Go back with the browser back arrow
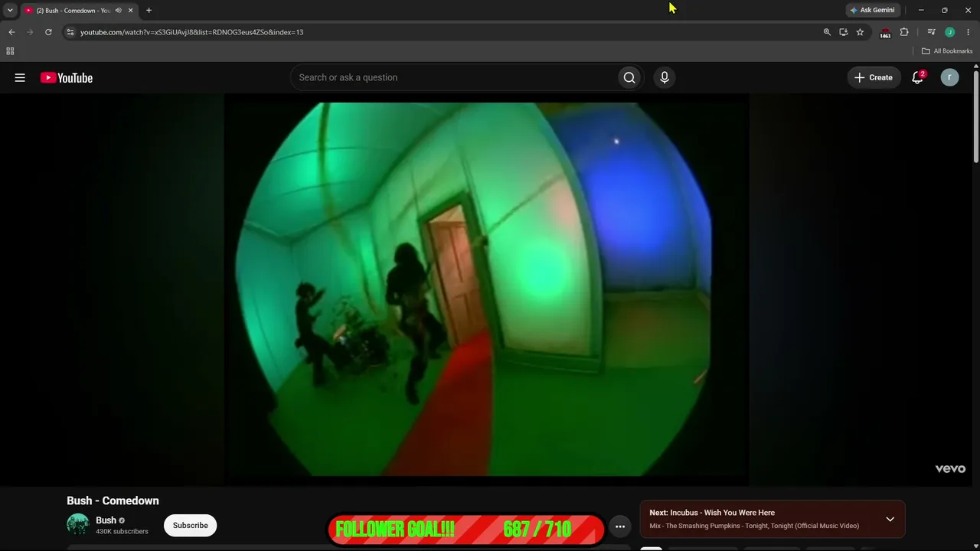980x551 pixels. (x=11, y=32)
